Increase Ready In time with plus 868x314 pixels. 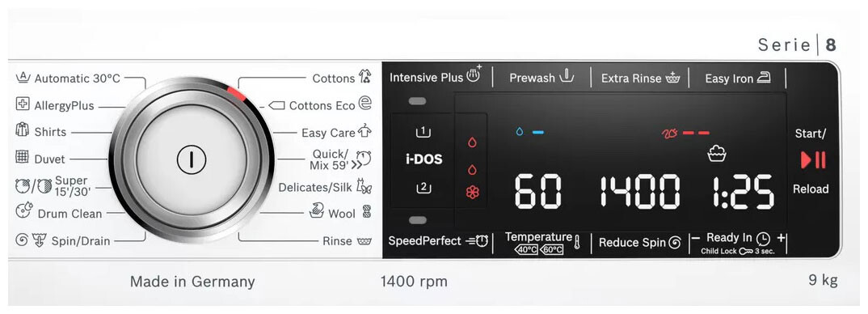coord(781,238)
